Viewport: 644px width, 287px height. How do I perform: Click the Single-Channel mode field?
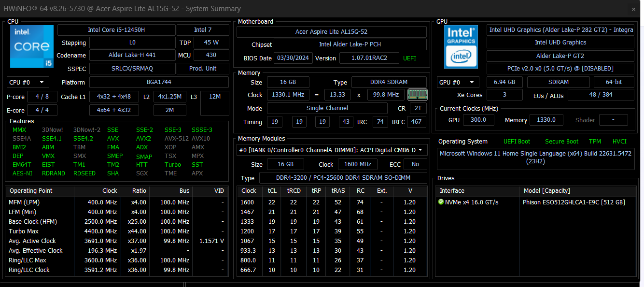pos(327,108)
